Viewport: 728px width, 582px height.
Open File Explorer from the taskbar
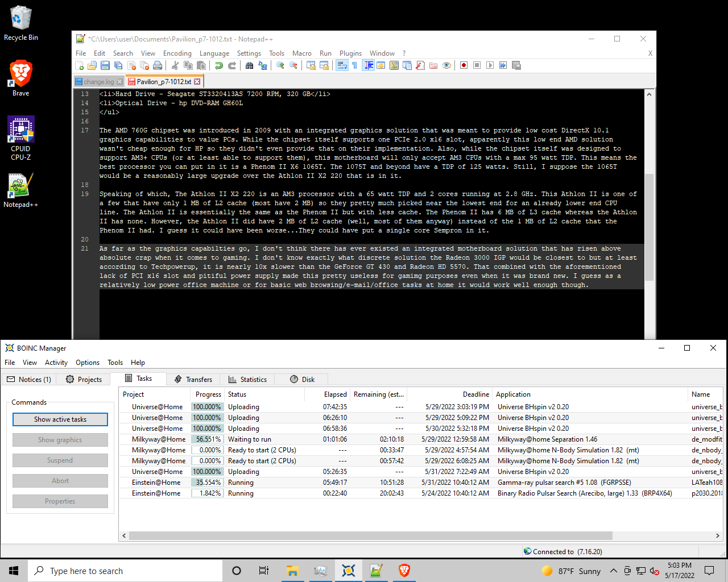click(x=293, y=571)
